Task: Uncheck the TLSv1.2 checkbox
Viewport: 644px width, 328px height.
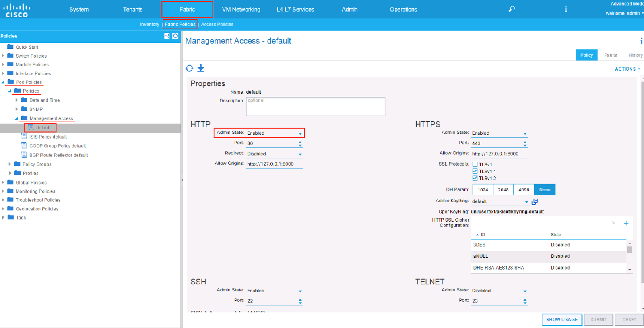Action: 475,178
